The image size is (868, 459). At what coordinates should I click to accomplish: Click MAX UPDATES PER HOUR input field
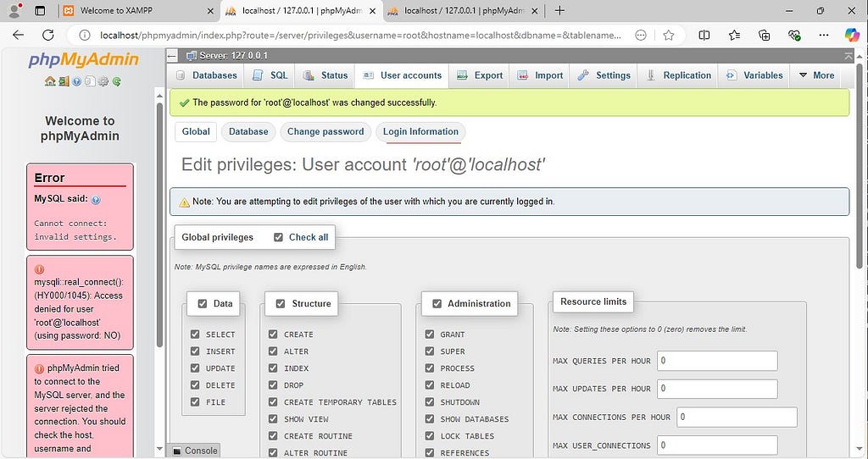[x=717, y=389]
